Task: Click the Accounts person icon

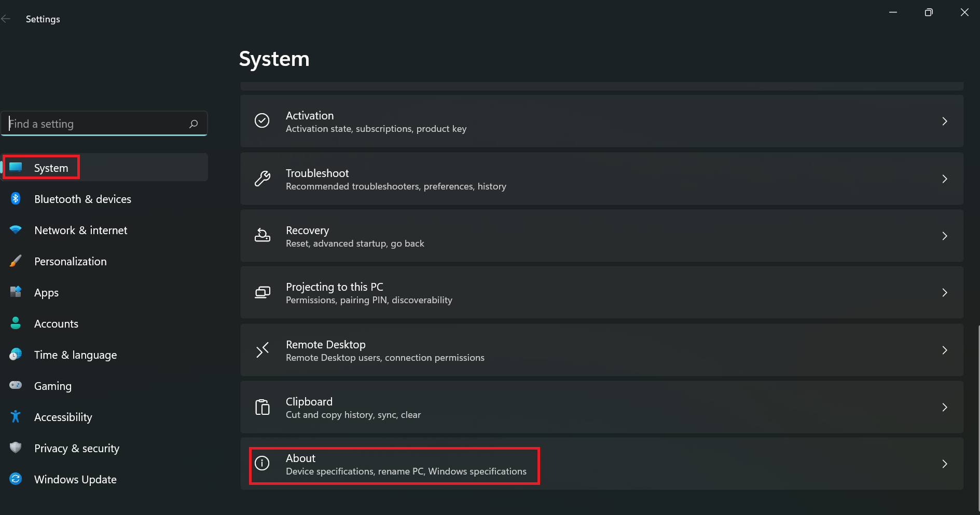Action: click(16, 323)
